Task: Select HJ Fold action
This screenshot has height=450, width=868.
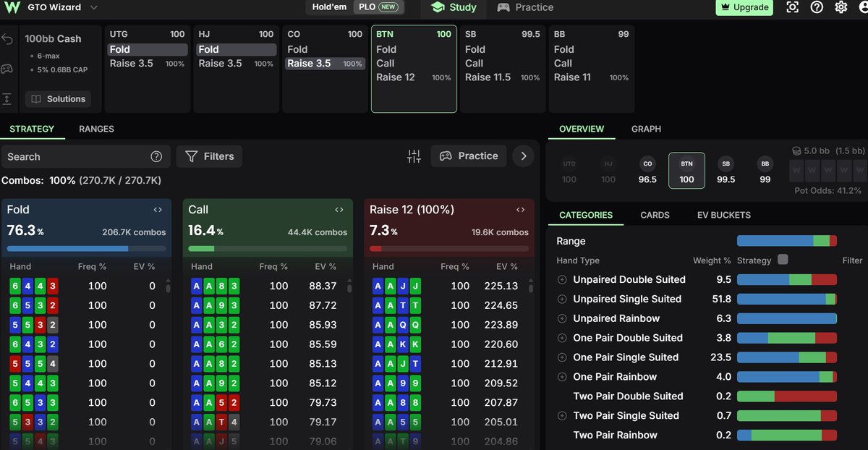Action: click(236, 50)
